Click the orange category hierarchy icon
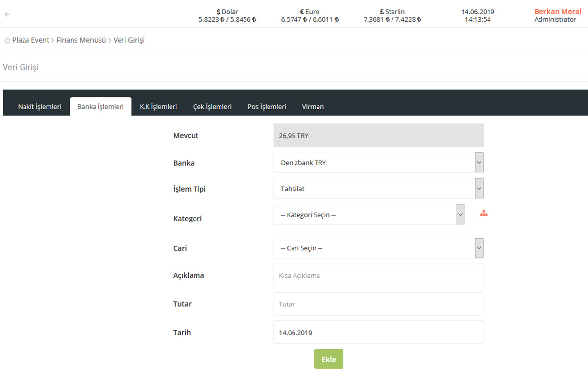This screenshot has height=392, width=588. pyautogui.click(x=484, y=214)
